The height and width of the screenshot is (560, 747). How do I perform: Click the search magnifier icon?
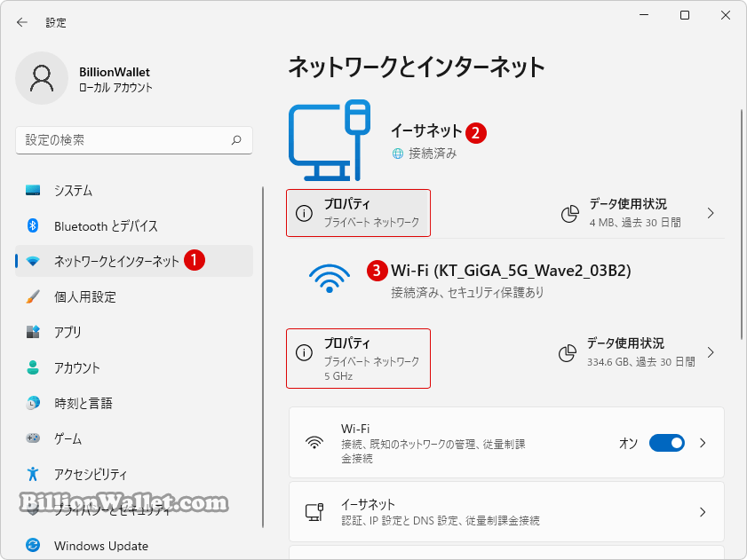click(236, 140)
